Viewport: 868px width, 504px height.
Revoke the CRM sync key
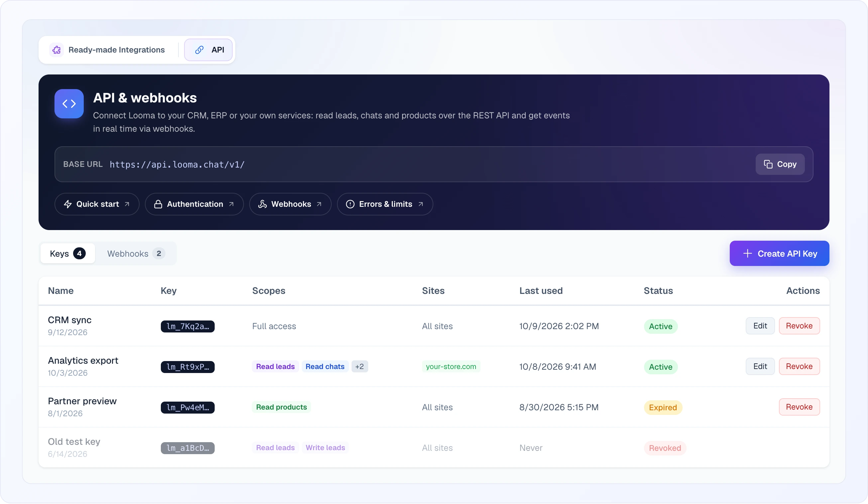click(799, 326)
